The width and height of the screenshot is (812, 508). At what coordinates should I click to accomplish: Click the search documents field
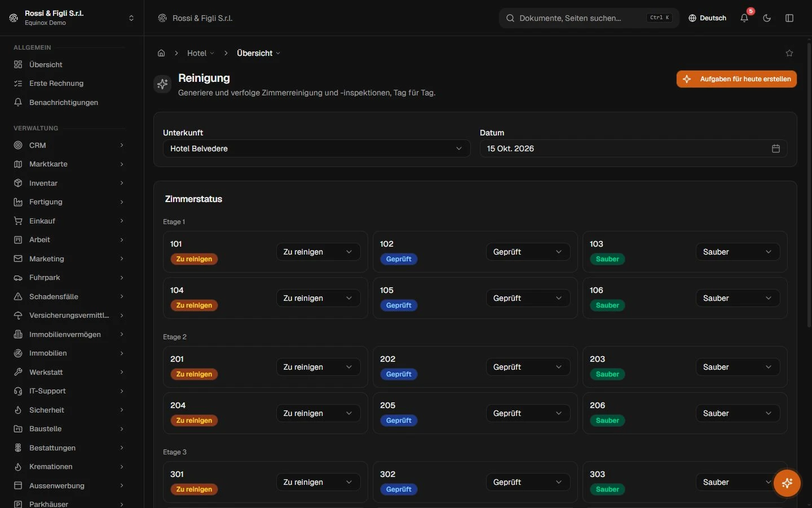589,18
